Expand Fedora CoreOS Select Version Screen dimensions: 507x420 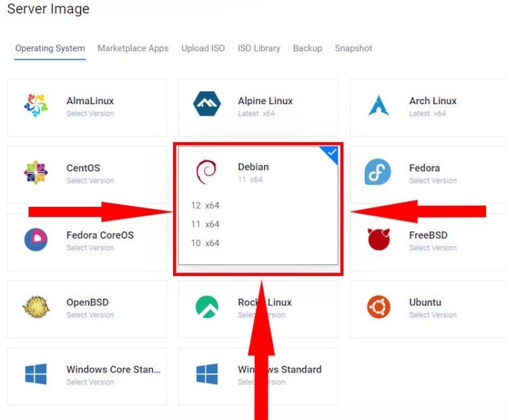click(x=90, y=248)
